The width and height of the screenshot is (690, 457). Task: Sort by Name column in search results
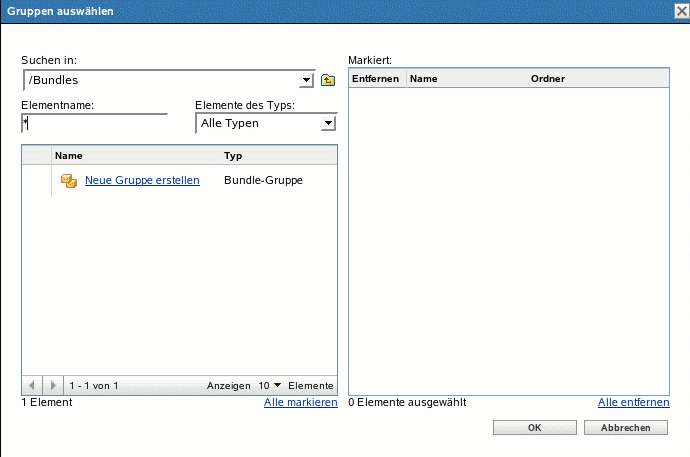point(69,156)
